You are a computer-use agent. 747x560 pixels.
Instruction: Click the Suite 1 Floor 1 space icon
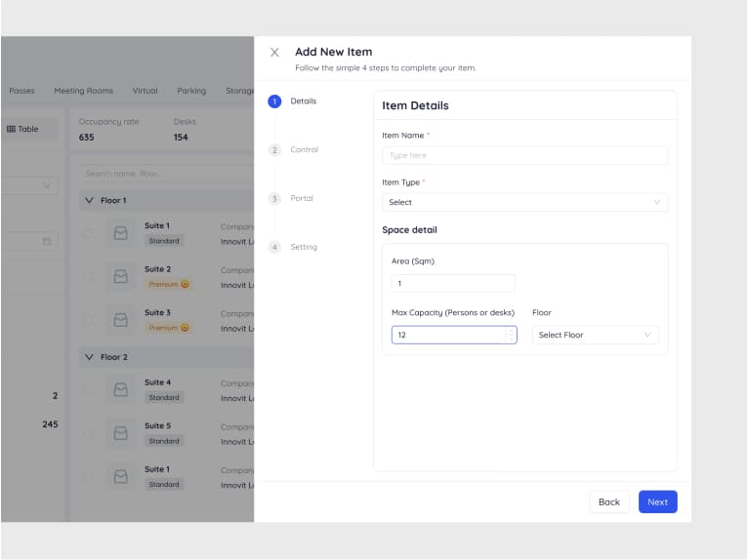[120, 233]
